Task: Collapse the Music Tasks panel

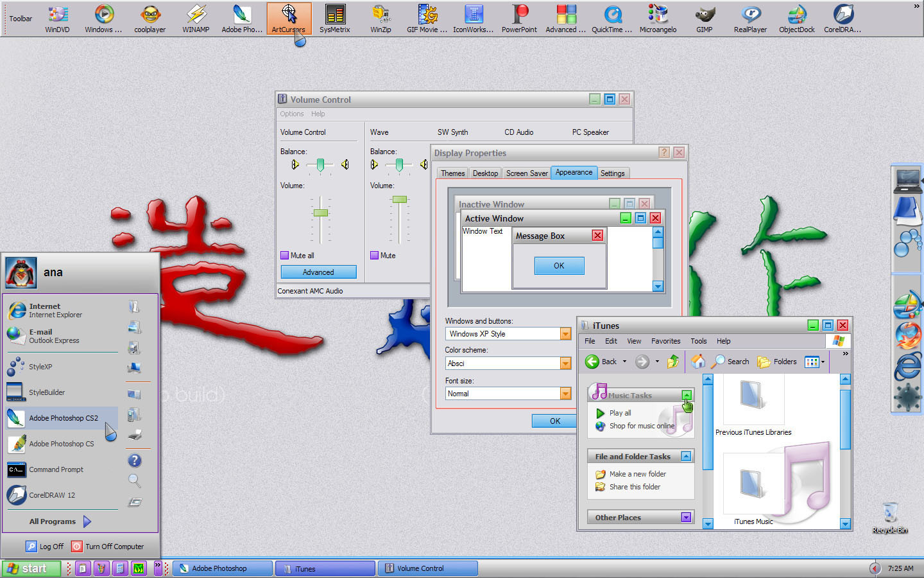Action: [x=687, y=395]
